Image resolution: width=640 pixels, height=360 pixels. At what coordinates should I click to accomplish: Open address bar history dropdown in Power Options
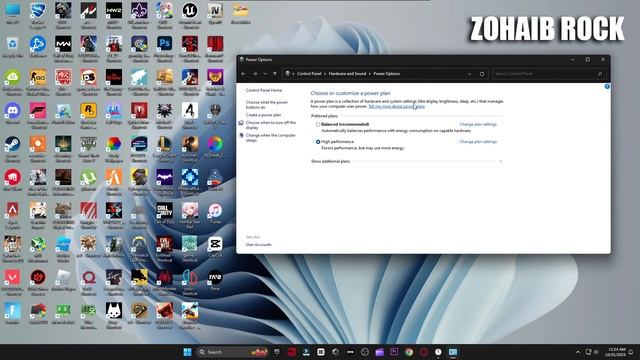(x=470, y=74)
